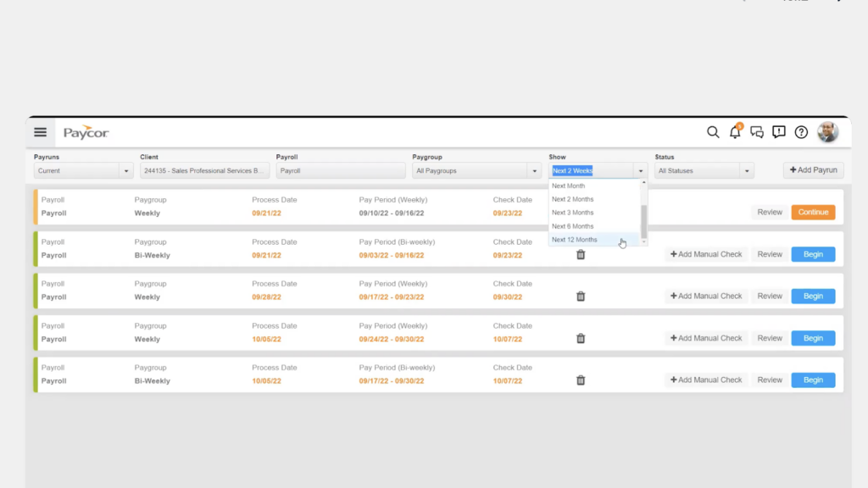
Task: Click the user profile avatar
Action: (827, 132)
